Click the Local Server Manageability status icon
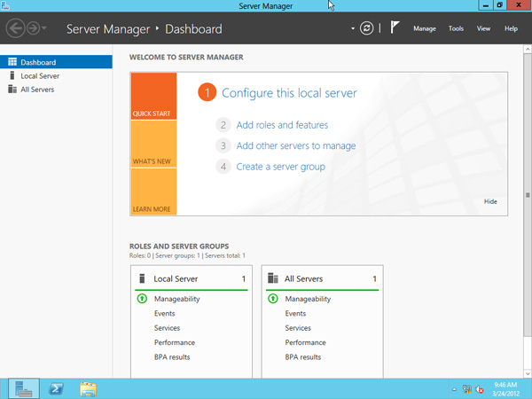The height and width of the screenshot is (399, 532). 142,299
